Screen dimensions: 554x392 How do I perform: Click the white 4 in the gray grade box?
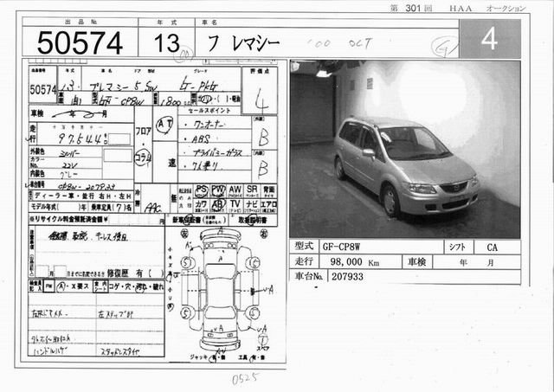(x=489, y=38)
